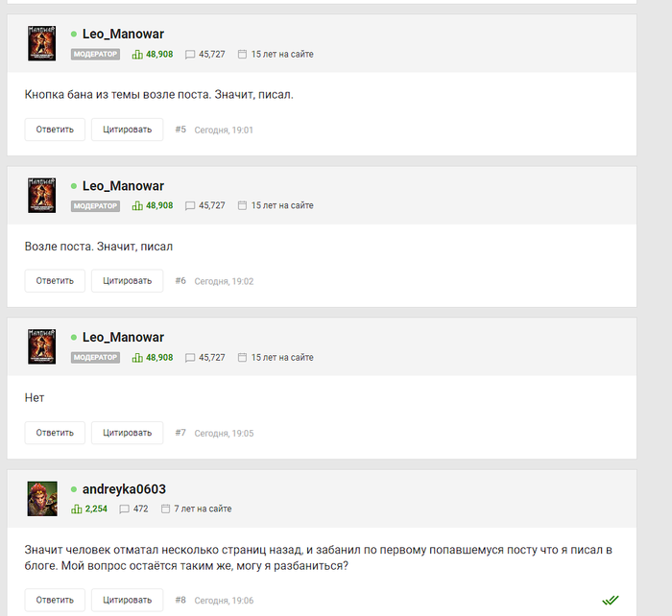Open Leo_Manowar's avatar in post #5
The height and width of the screenshot is (616, 672).
click(41, 43)
